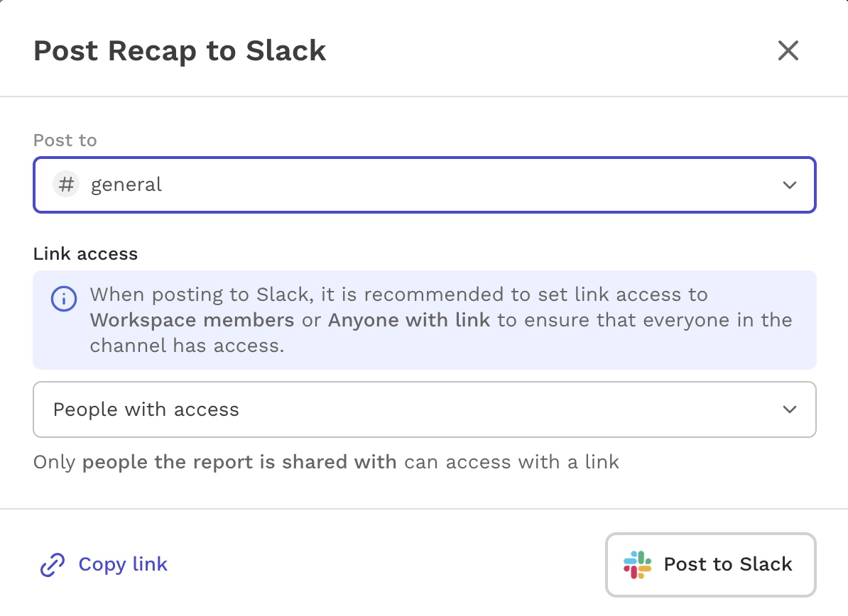Click the Post Recap to Slack title

point(180,51)
